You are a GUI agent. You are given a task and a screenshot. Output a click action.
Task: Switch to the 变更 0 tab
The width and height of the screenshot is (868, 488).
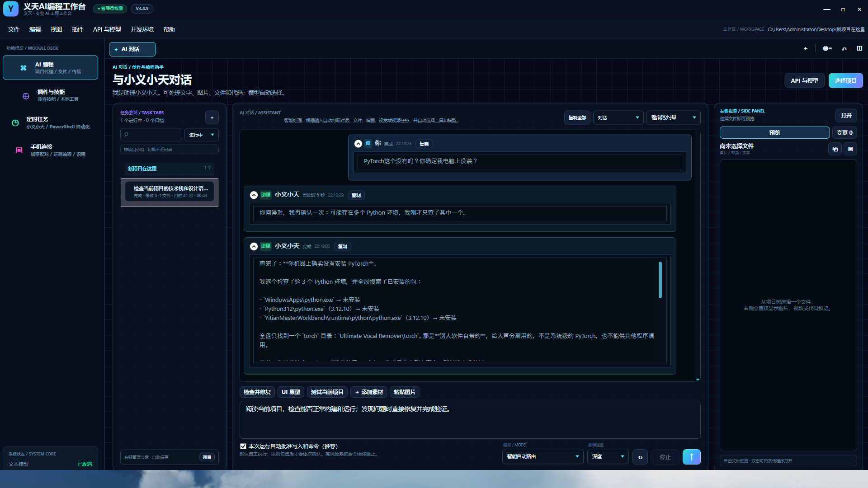[844, 133]
